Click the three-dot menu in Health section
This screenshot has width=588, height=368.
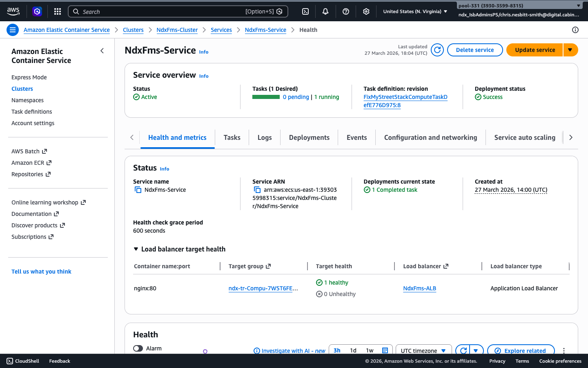[x=564, y=350]
